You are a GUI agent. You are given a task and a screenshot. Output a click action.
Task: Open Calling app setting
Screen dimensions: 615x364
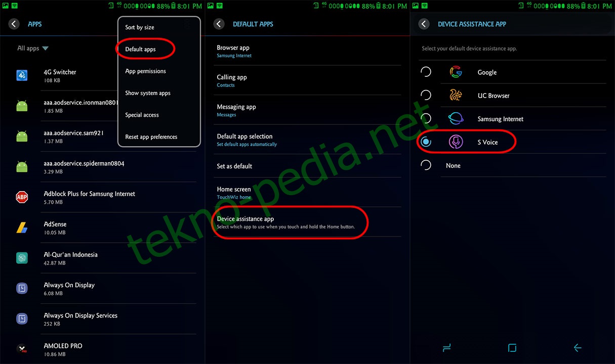pyautogui.click(x=309, y=80)
